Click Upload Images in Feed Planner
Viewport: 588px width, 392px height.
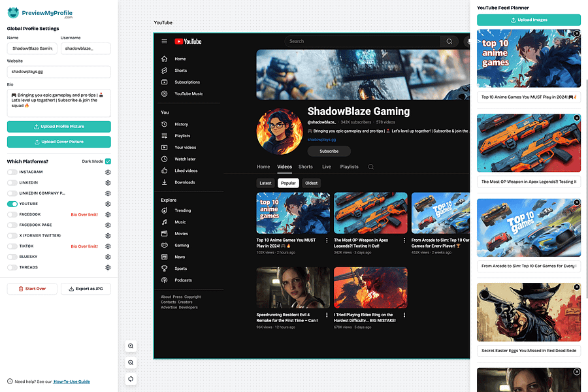click(529, 20)
